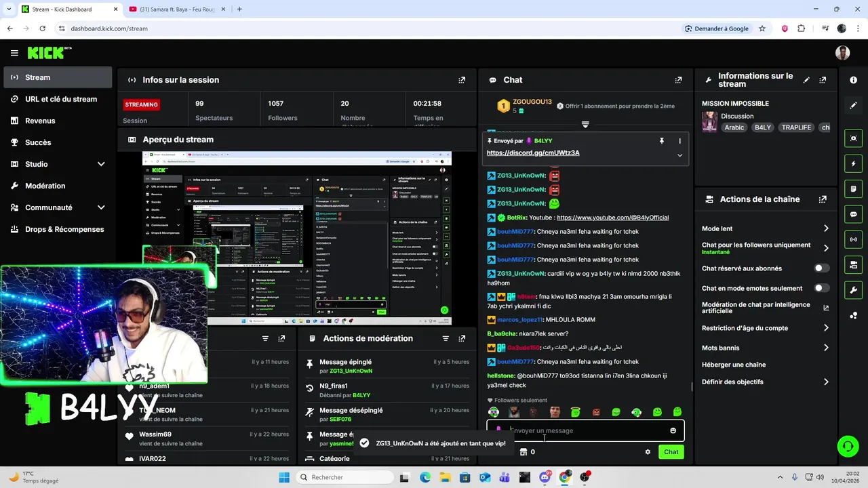Image resolution: width=868 pixels, height=488 pixels.
Task: Open the youtube.com/@B4lyOfficial link in chat
Action: (612, 218)
